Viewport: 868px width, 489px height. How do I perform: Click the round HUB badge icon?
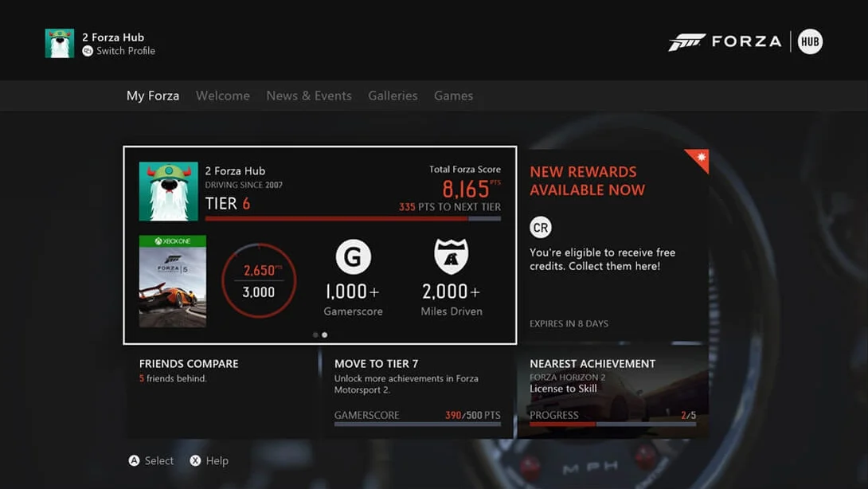tap(810, 41)
